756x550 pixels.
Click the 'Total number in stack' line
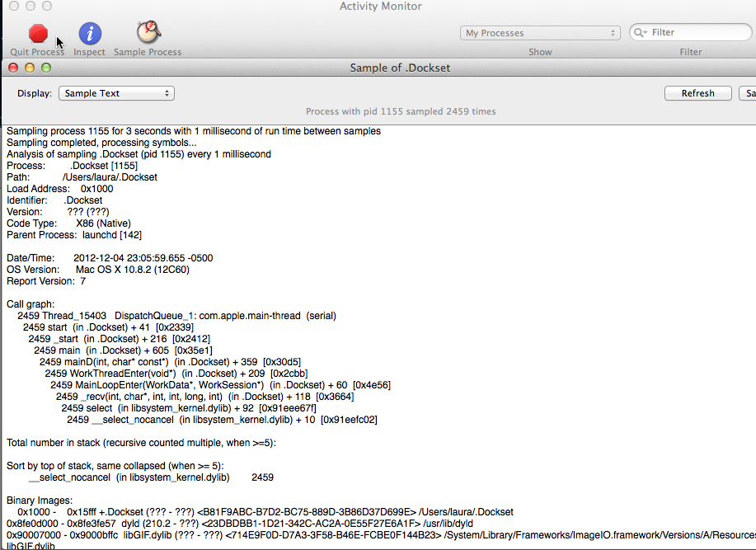point(141,444)
